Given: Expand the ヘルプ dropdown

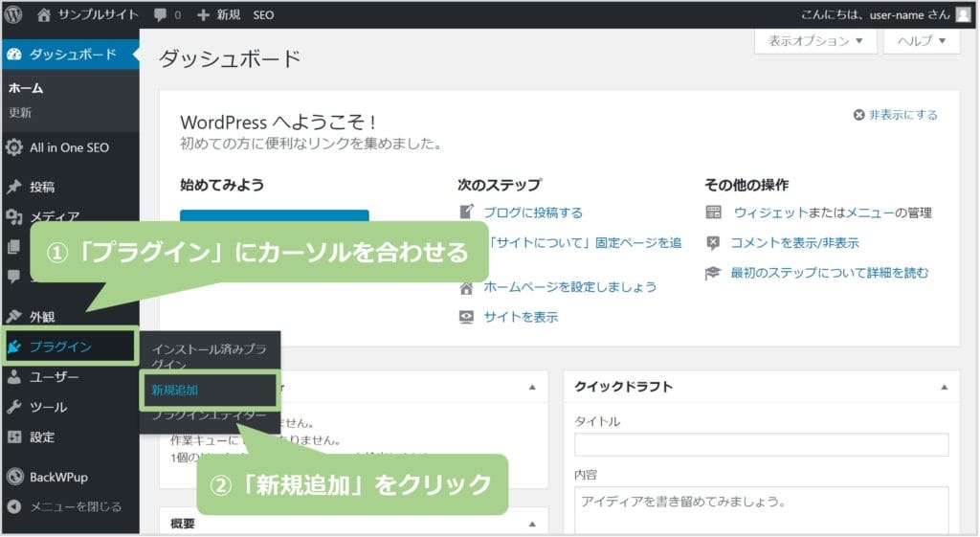Looking at the screenshot, I should pyautogui.click(x=922, y=41).
